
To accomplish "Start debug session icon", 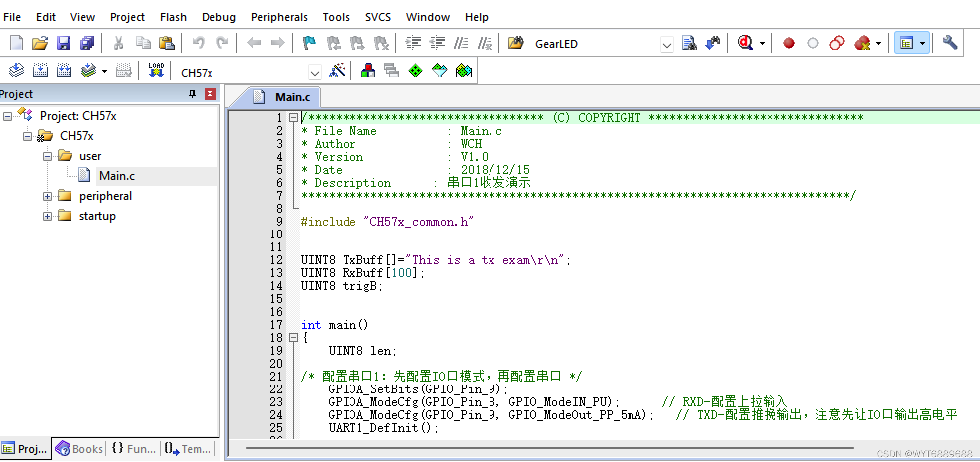I will [x=745, y=43].
